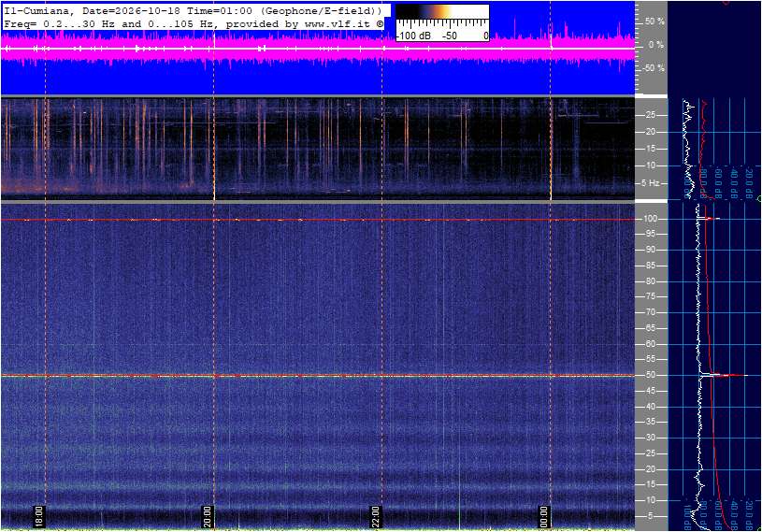Click the '35' frequency axis label
The height and width of the screenshot is (532, 762).
[650, 423]
